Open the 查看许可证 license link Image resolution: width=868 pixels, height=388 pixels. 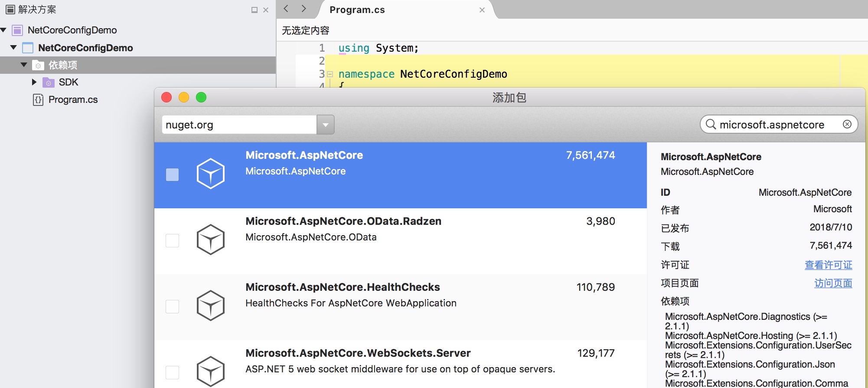tap(828, 265)
